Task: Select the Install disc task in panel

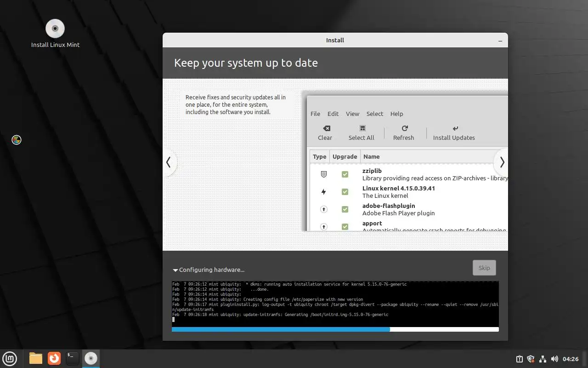Action: pyautogui.click(x=91, y=358)
